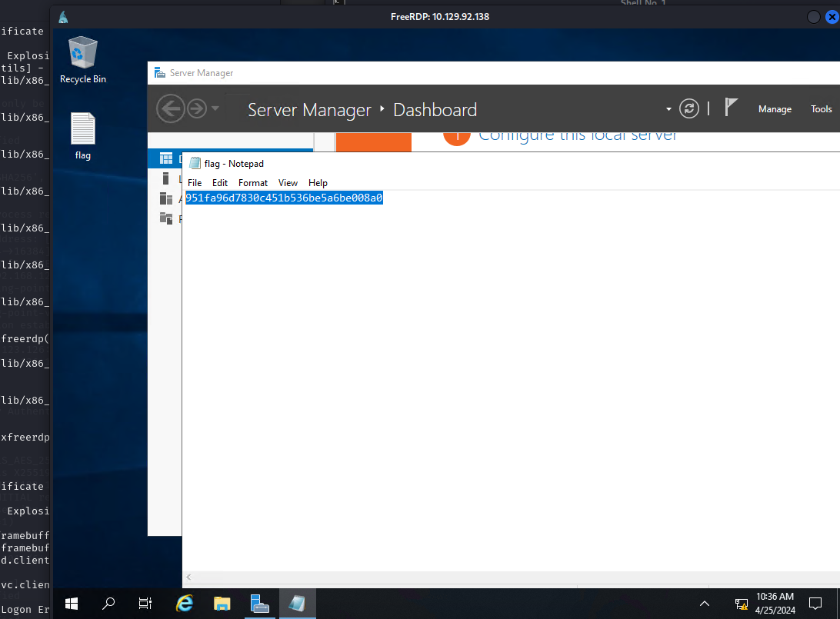The image size is (840, 619).
Task: Go forward in Server Manager navigation
Action: pos(197,108)
